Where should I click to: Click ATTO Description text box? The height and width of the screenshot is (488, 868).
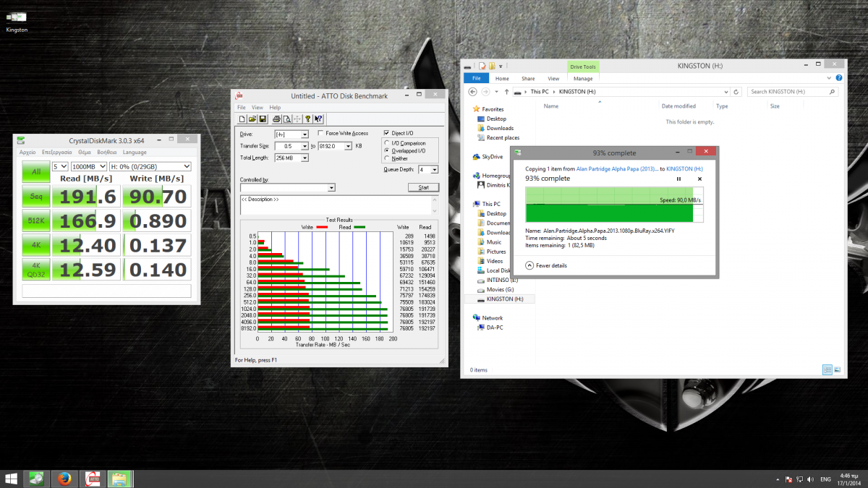click(x=339, y=205)
